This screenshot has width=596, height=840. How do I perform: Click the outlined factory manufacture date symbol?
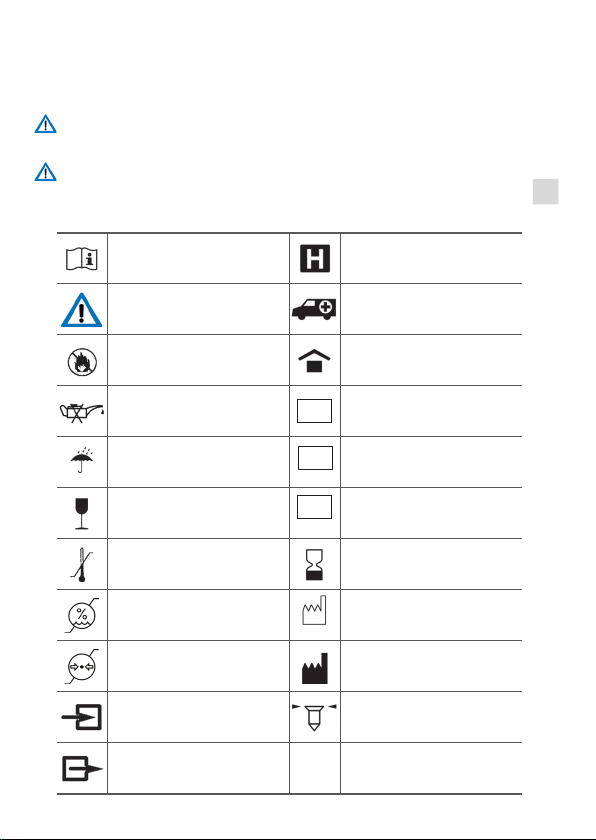[314, 610]
